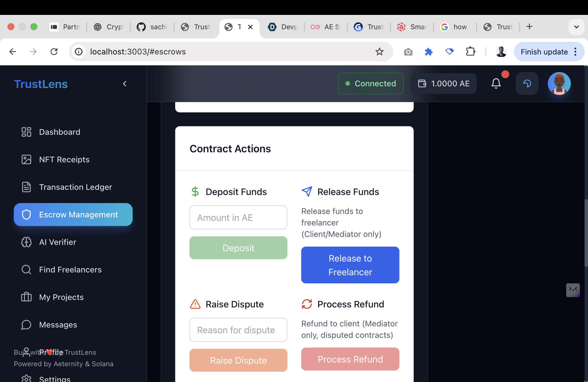Bookmark this page with star icon

click(379, 52)
